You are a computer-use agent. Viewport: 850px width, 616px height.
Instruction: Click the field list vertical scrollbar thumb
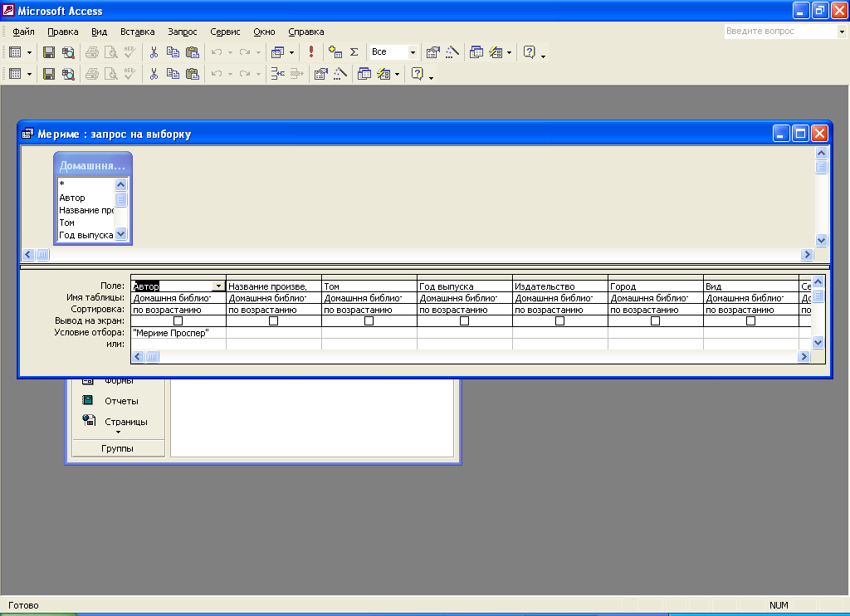tap(121, 199)
